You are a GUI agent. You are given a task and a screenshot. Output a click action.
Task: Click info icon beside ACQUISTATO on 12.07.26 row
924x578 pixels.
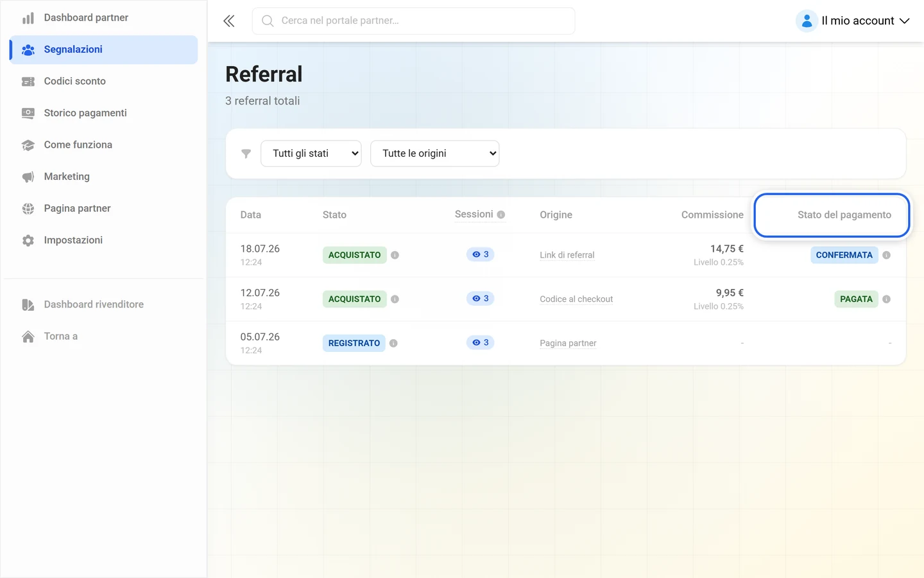[395, 299]
